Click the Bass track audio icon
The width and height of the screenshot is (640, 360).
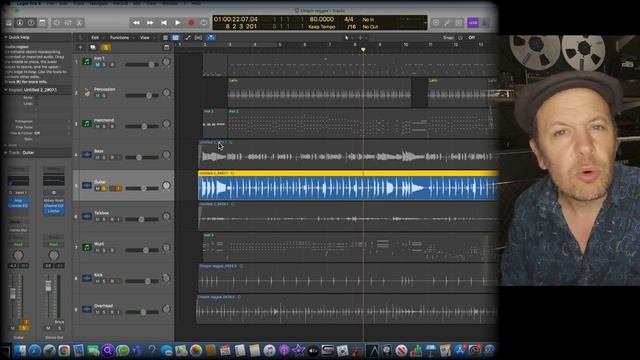[87, 155]
